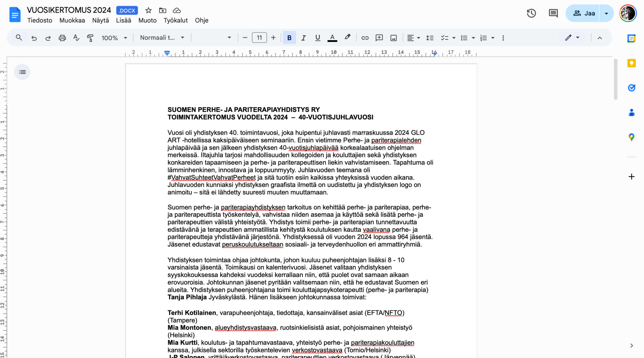Viewport: 644px width, 358px height.
Task: Toggle bold formatting
Action: pyautogui.click(x=289, y=38)
